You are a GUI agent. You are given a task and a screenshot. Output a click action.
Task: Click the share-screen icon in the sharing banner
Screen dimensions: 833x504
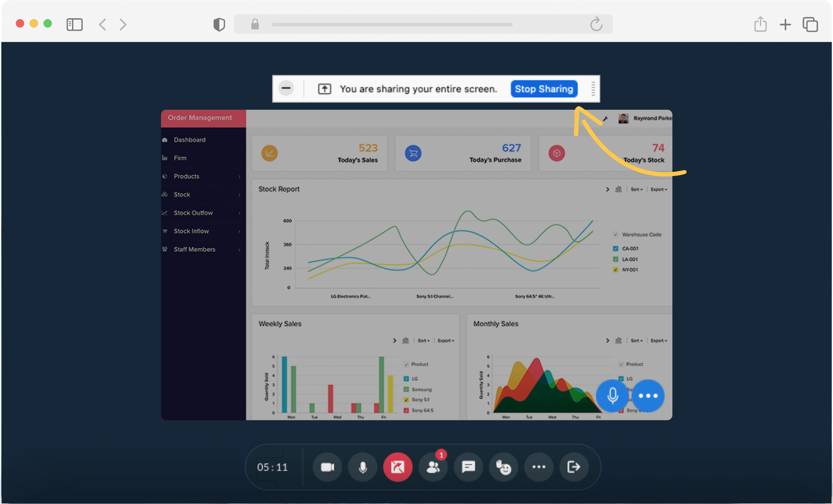(325, 89)
